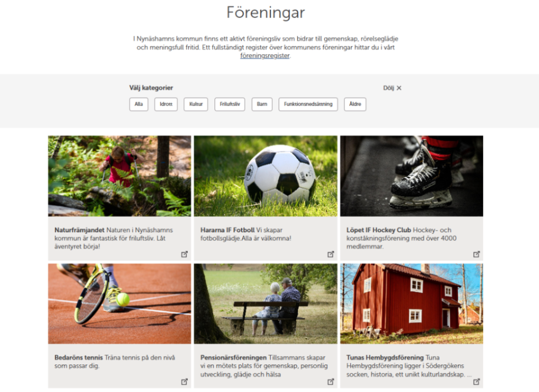Viewport: 539px width, 392px height.
Task: Select the Barn category filter
Action: (x=262, y=104)
